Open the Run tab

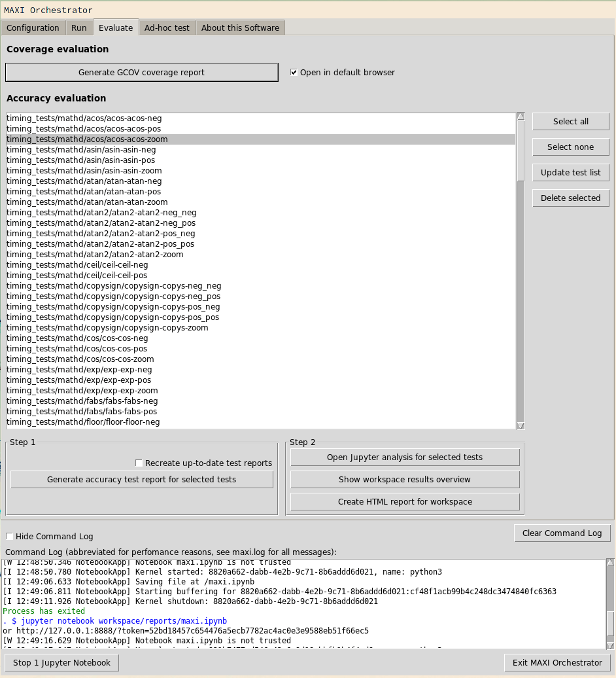79,27
